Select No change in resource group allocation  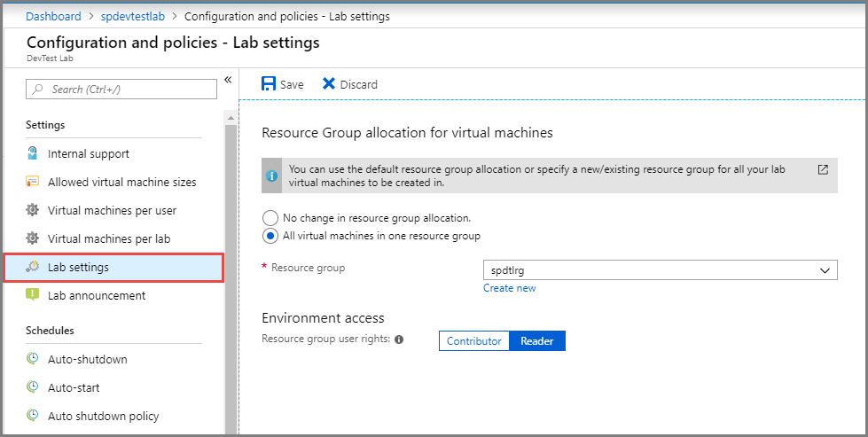coord(270,217)
